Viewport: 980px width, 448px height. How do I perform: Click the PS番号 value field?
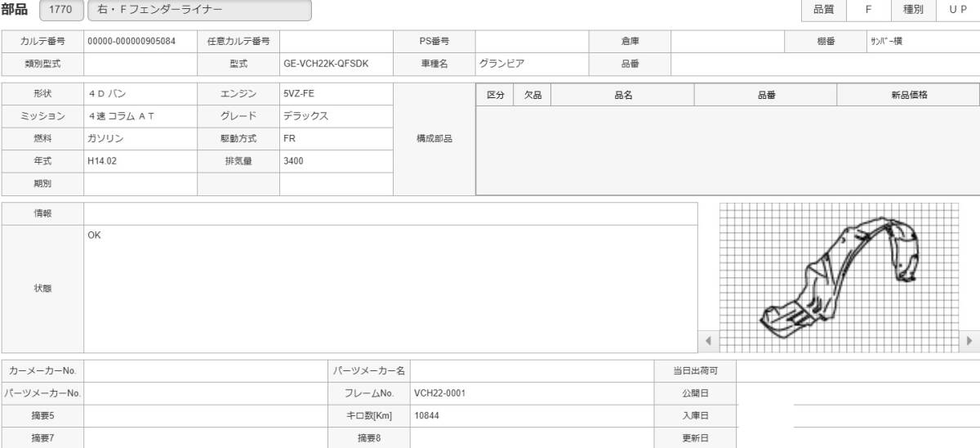pos(532,41)
